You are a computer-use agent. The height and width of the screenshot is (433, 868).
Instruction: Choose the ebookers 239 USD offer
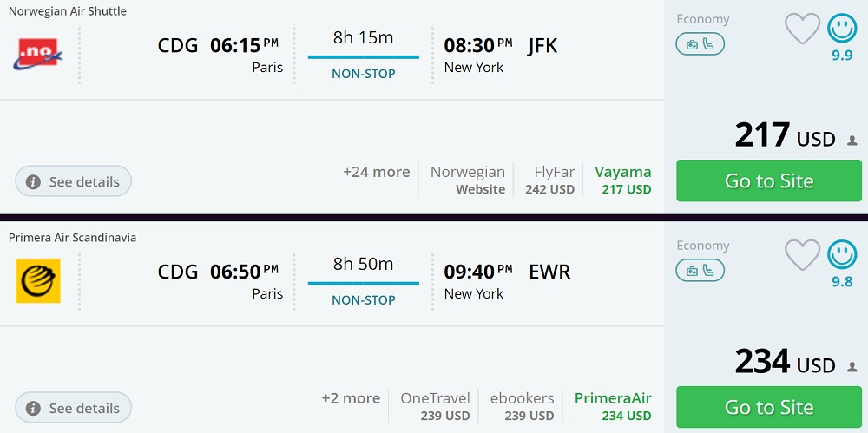click(522, 406)
